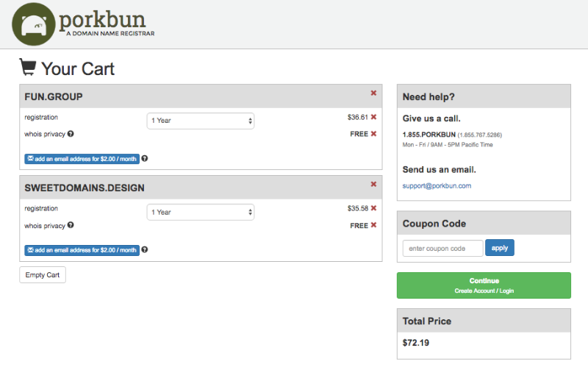Viewport: 588px width, 384px height.
Task: Remove FUN.GROUP domain from cart
Action: (373, 93)
